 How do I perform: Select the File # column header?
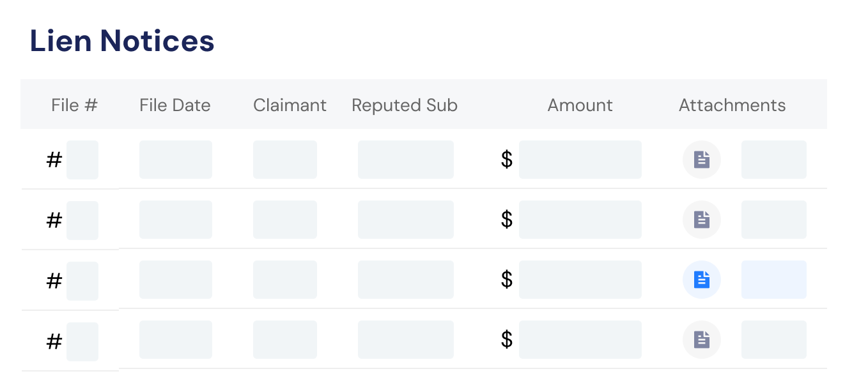pyautogui.click(x=74, y=105)
